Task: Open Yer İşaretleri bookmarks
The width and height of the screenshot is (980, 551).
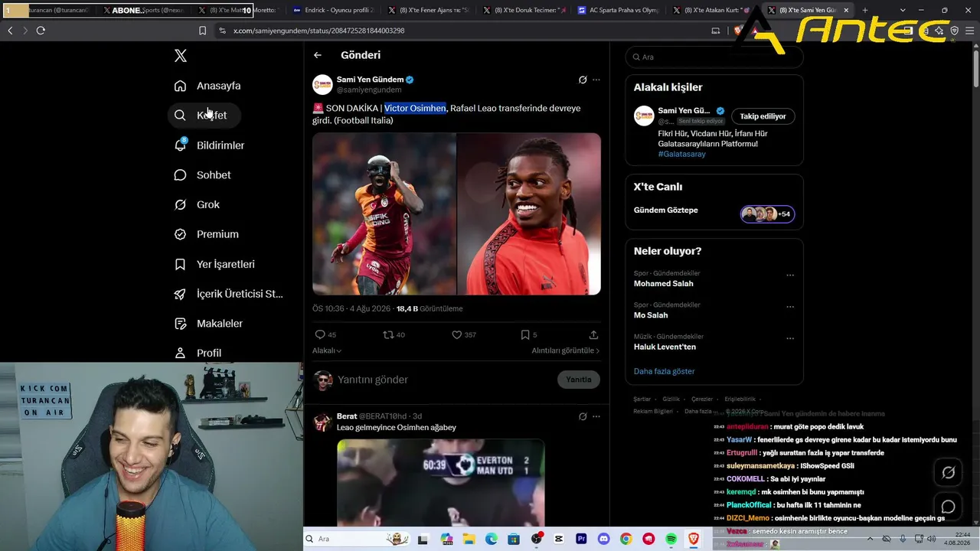Action: 214,264
